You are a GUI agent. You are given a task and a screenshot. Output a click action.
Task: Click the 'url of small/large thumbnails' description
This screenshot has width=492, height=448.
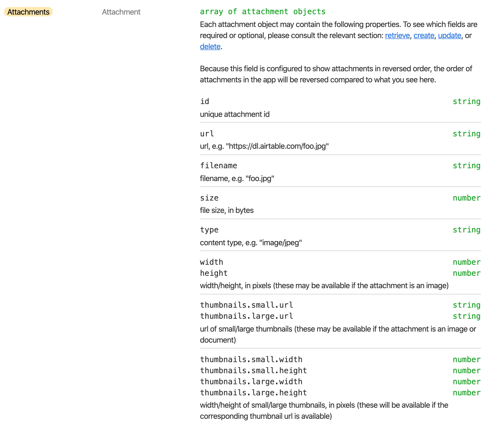(338, 334)
